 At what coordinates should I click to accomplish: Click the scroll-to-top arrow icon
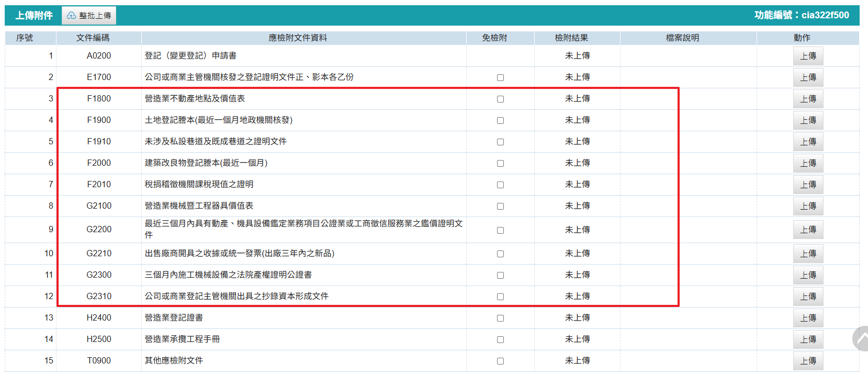pos(861,338)
